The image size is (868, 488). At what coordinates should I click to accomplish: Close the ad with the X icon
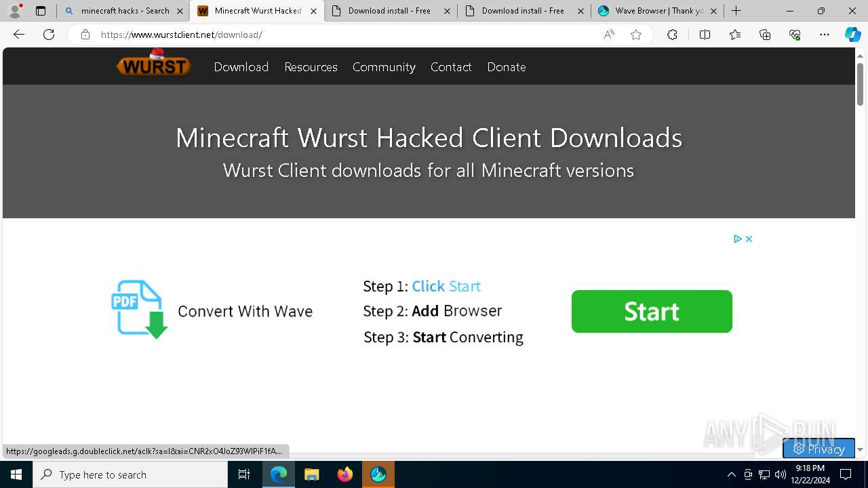(x=749, y=239)
